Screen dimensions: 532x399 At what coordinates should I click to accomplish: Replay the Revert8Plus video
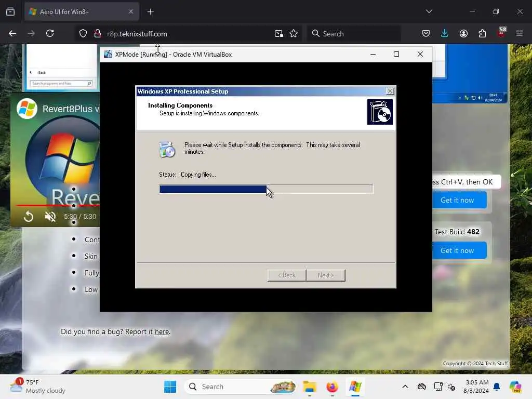coord(29,217)
